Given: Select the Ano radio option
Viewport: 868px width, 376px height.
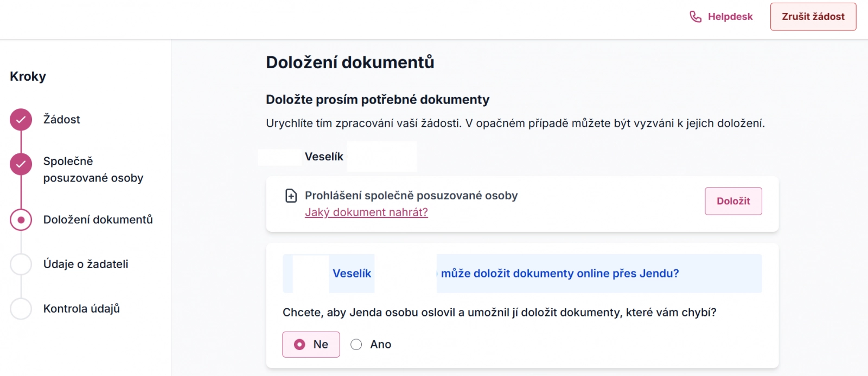Looking at the screenshot, I should [371, 345].
